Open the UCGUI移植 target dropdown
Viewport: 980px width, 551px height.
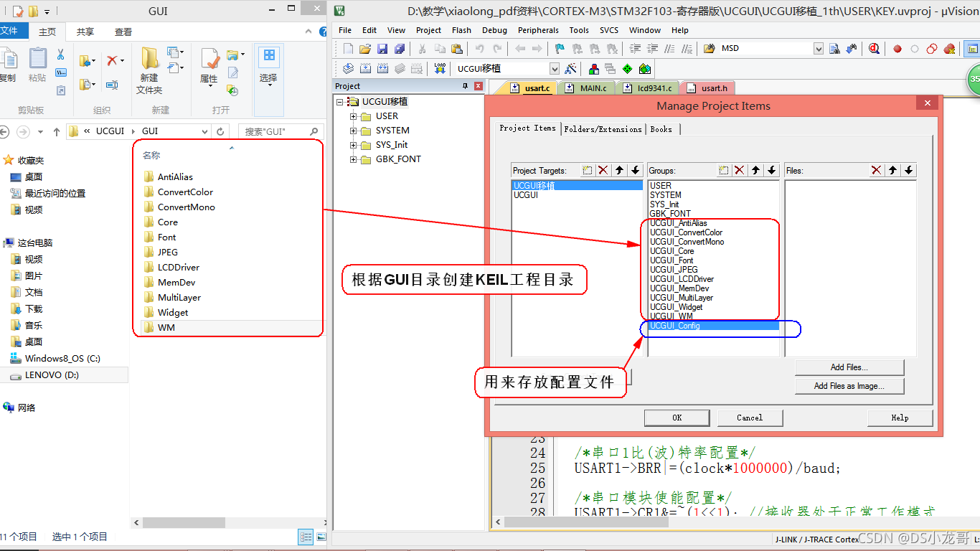click(x=556, y=68)
